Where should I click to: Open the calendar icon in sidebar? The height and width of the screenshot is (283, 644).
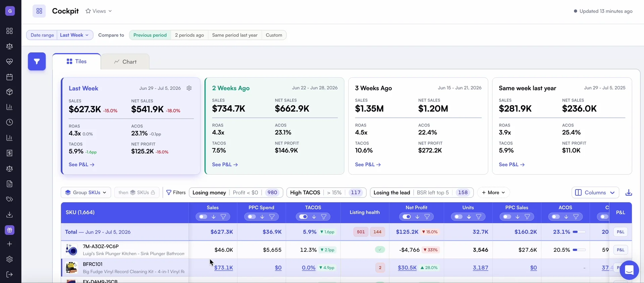(9, 77)
